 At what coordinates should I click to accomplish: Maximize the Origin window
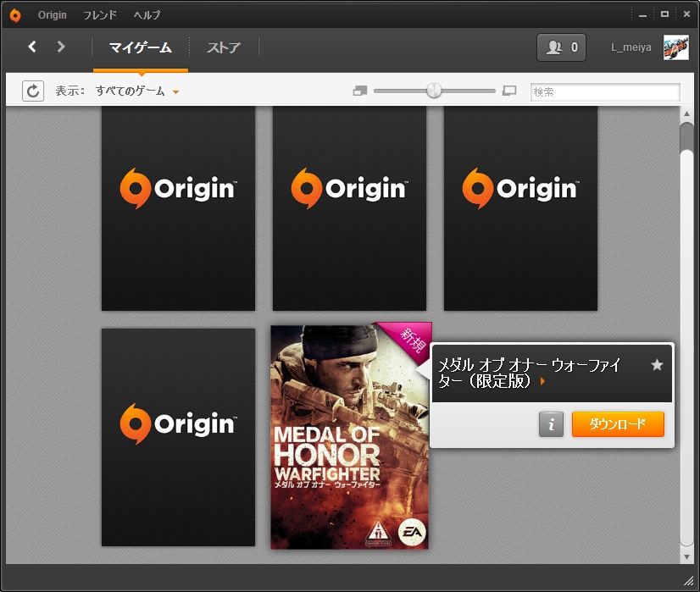click(664, 14)
